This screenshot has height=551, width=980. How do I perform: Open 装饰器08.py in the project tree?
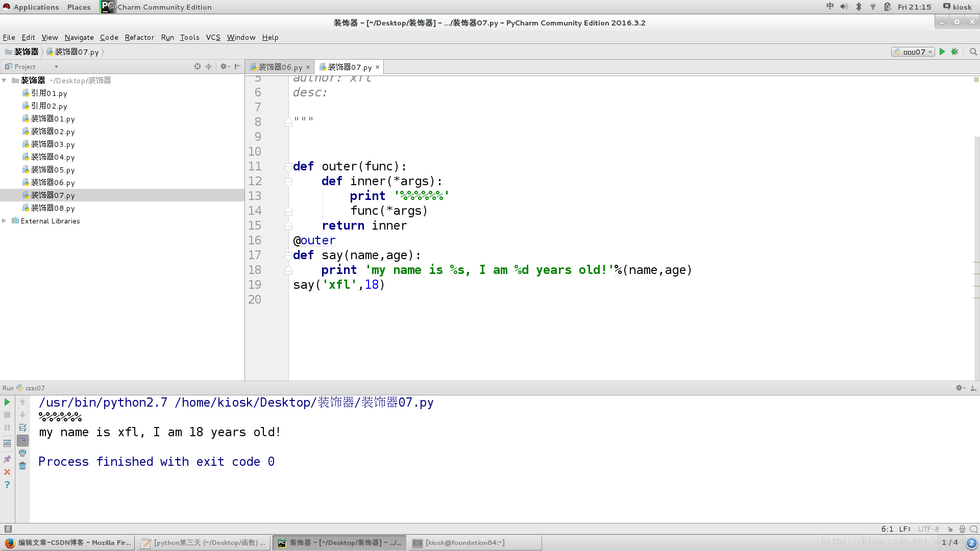click(x=53, y=208)
